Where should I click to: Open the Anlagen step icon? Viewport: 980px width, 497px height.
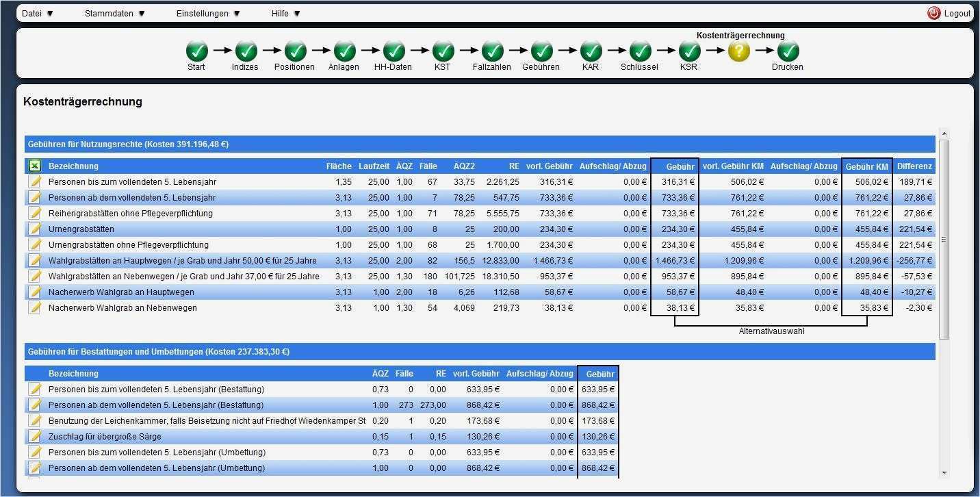[x=344, y=50]
